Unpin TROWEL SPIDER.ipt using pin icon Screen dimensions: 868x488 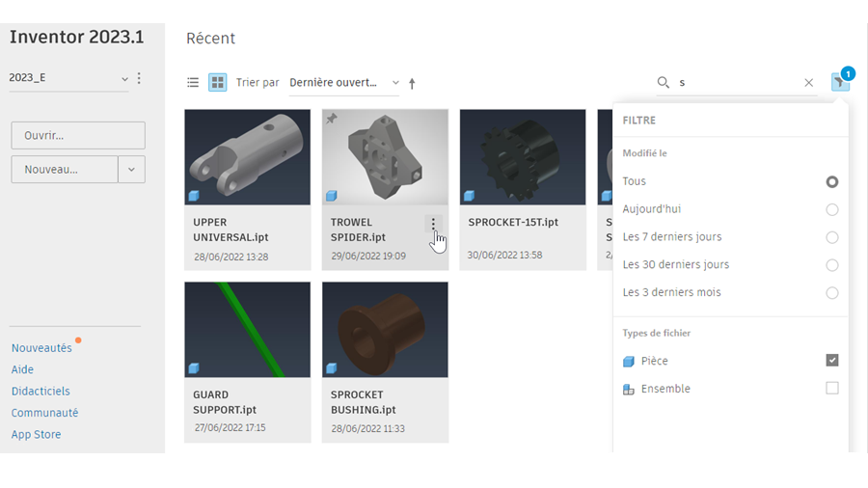tap(331, 119)
